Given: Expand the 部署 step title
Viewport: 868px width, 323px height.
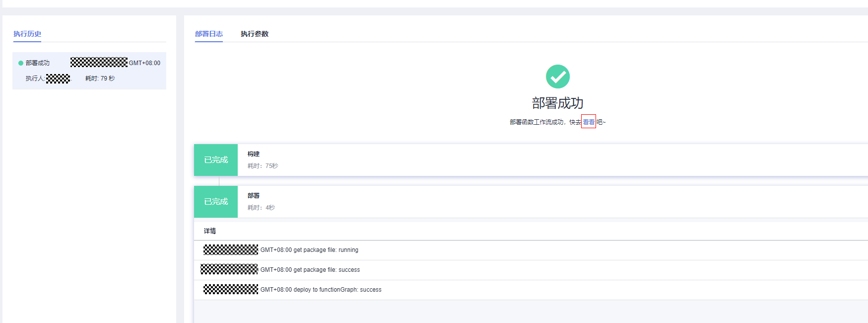Looking at the screenshot, I should click(254, 196).
